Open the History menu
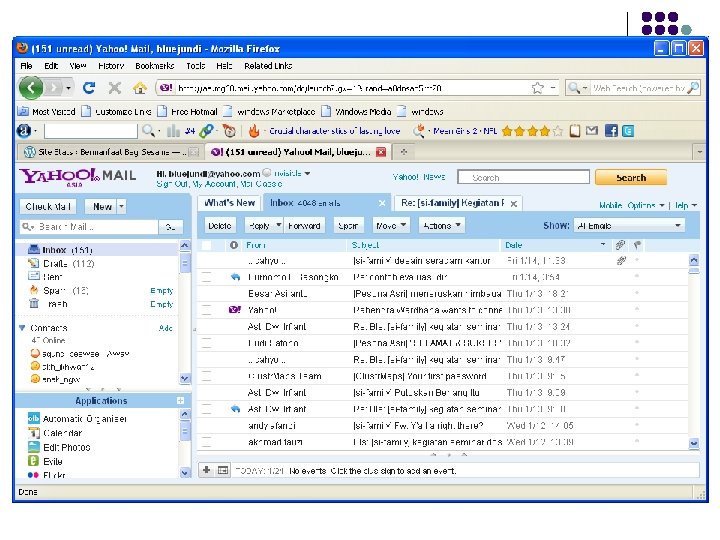Image resolution: width=720 pixels, height=540 pixels. (x=111, y=66)
